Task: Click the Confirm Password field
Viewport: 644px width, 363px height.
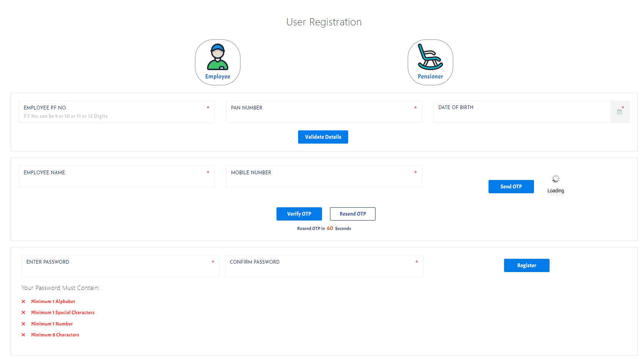Action: click(x=324, y=266)
